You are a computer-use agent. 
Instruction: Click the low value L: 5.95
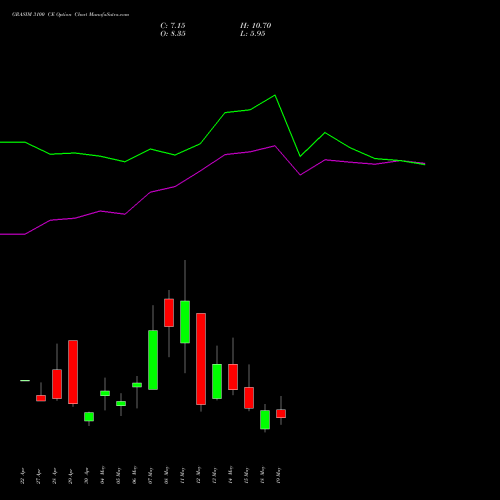coord(252,34)
